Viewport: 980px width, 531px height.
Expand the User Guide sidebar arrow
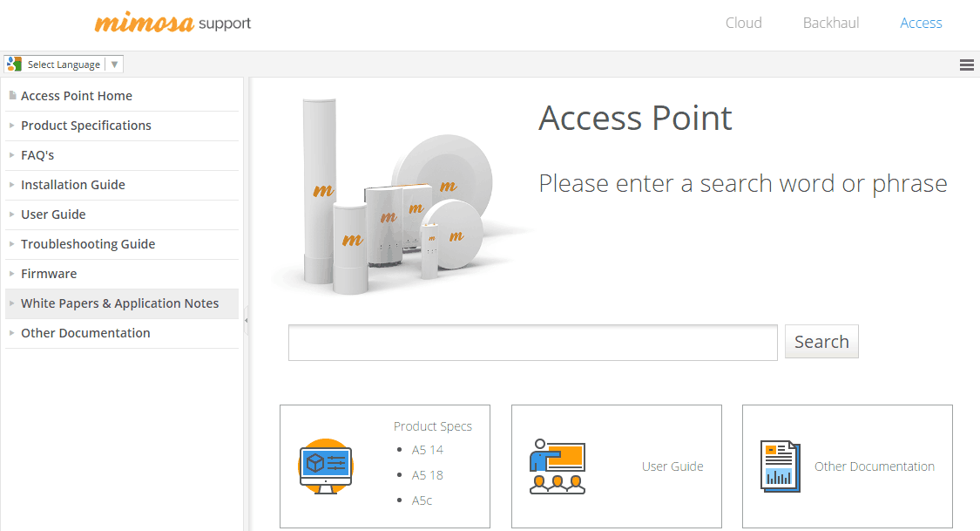(12, 214)
